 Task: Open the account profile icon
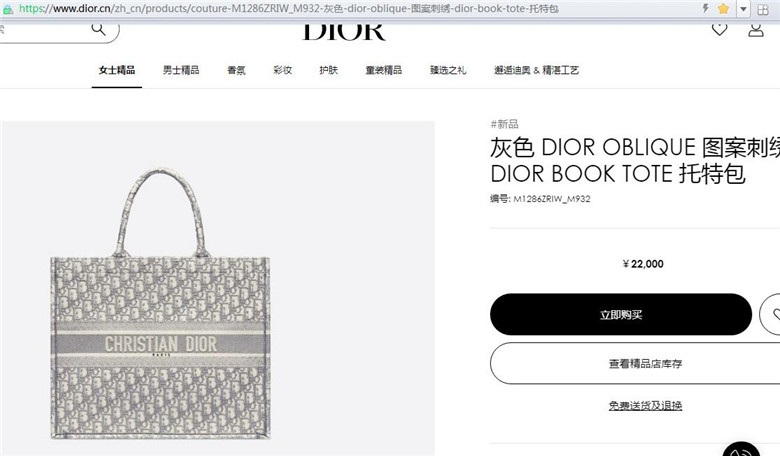[x=756, y=30]
